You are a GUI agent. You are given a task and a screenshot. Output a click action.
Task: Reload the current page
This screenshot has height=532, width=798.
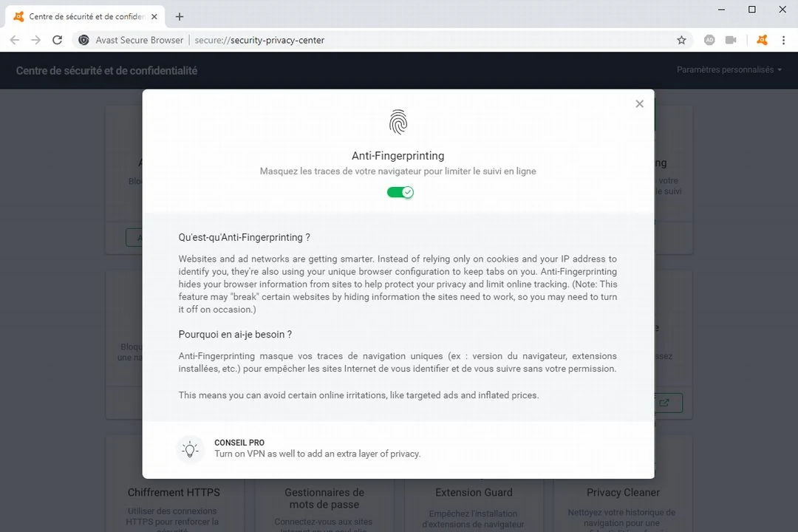point(57,40)
